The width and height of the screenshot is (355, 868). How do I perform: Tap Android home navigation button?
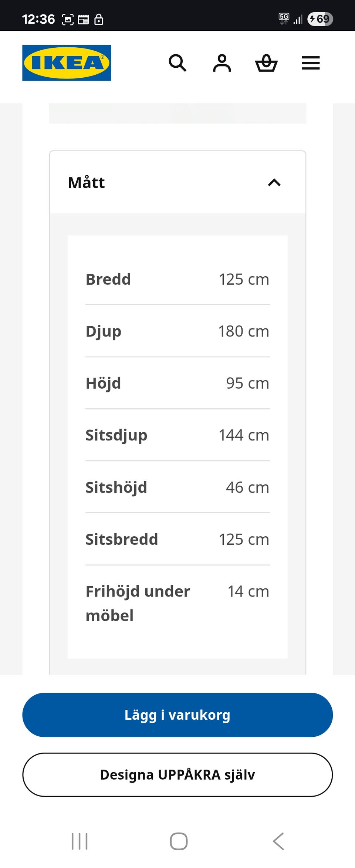click(x=179, y=841)
